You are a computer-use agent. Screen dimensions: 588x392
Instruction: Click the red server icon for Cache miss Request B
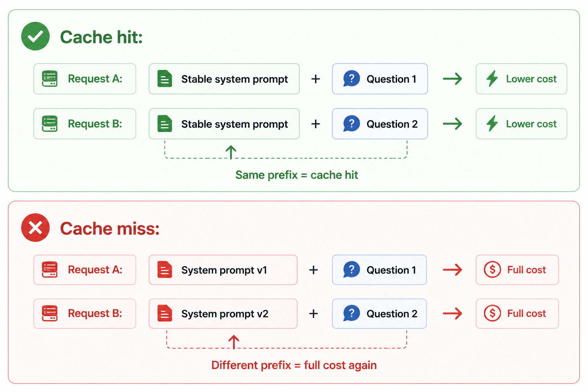[50, 313]
